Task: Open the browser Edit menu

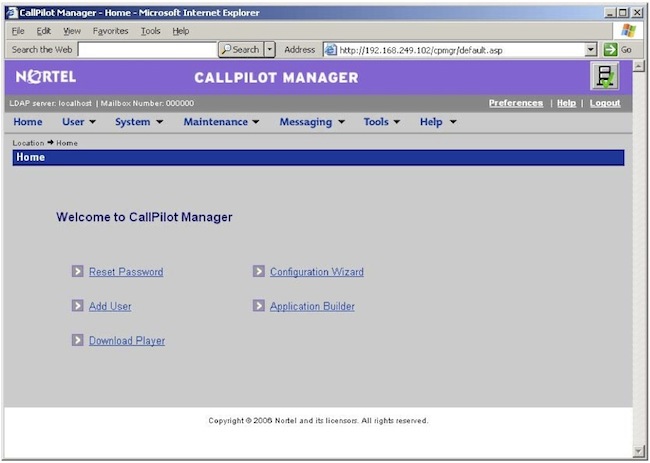Action: [x=44, y=31]
